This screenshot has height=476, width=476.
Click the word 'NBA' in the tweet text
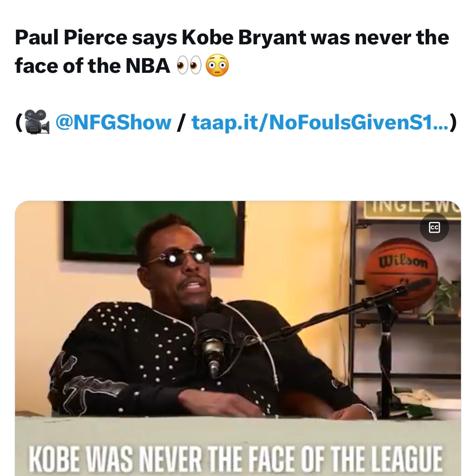148,66
